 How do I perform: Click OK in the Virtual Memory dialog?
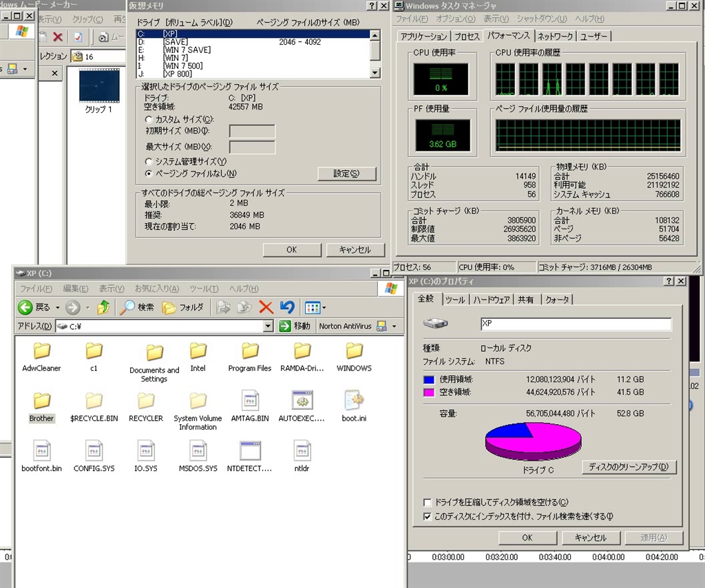(x=292, y=249)
